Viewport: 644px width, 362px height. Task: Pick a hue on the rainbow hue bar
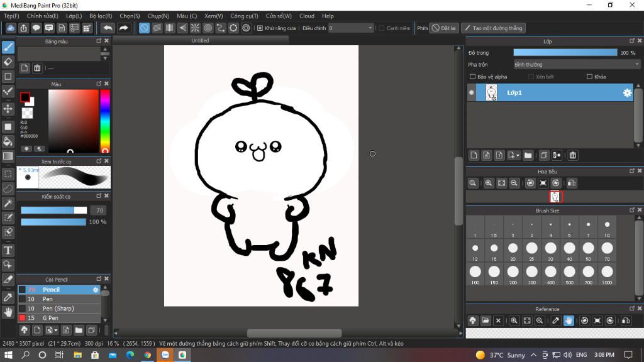(105, 121)
